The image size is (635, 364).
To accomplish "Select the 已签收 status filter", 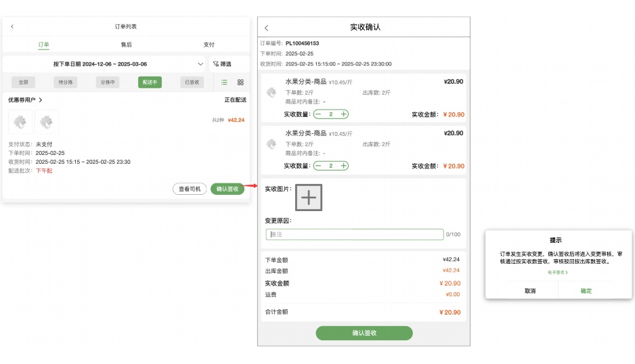I will (x=192, y=82).
